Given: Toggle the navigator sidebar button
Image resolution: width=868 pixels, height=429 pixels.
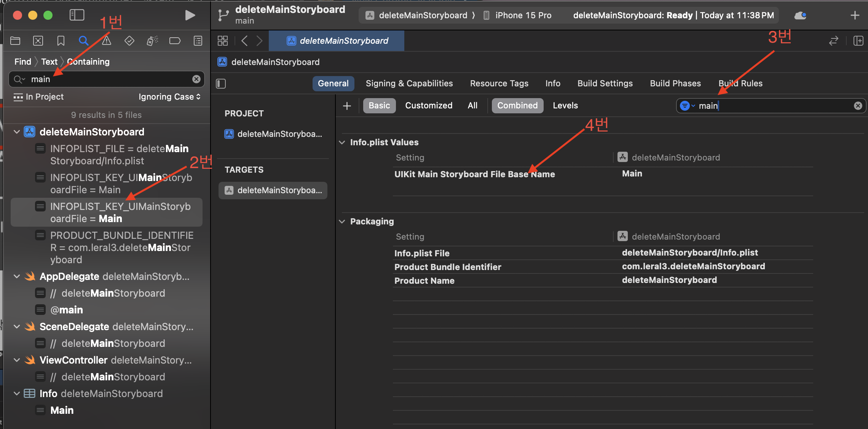Looking at the screenshot, I should pos(77,15).
